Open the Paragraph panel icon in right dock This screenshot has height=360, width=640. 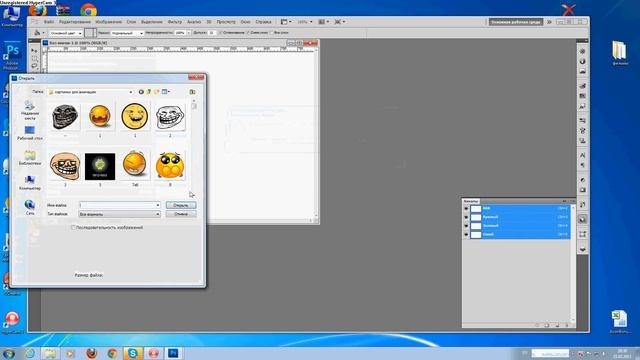click(582, 165)
